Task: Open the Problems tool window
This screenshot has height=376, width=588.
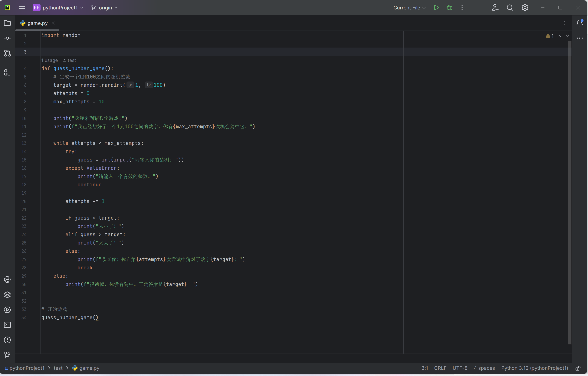Action: (7, 340)
